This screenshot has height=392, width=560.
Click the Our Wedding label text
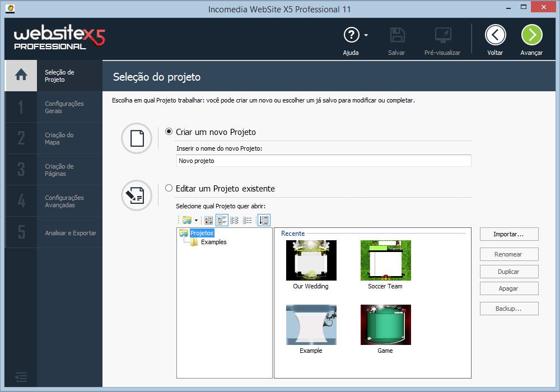311,286
